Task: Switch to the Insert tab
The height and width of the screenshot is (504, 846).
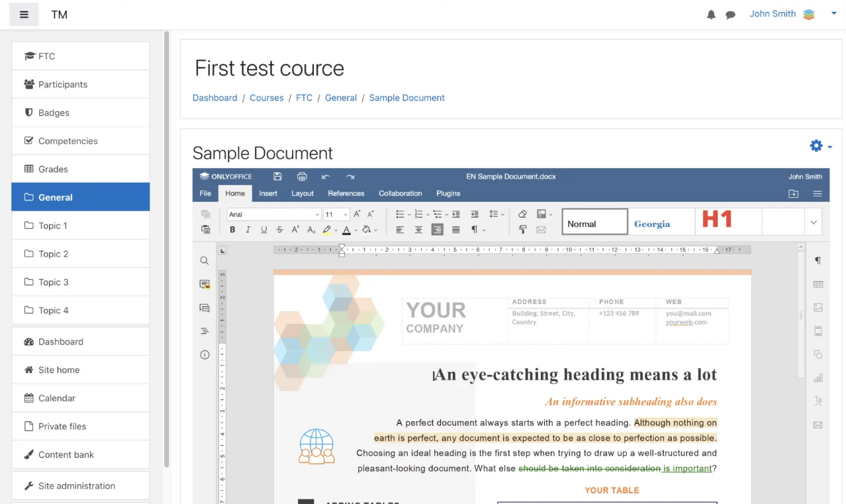Action: coord(268,193)
